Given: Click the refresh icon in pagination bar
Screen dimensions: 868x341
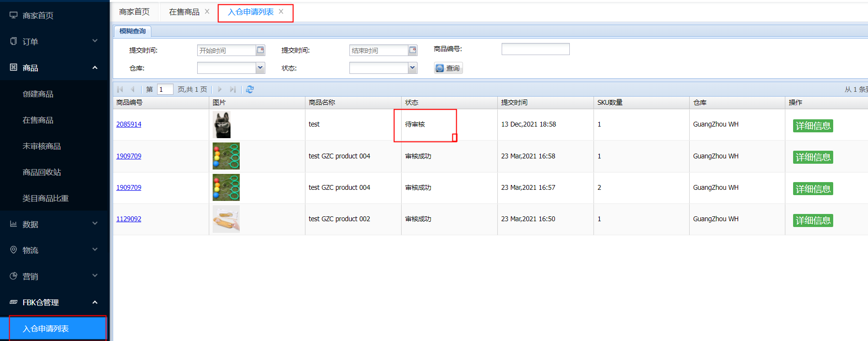Looking at the screenshot, I should [x=250, y=89].
